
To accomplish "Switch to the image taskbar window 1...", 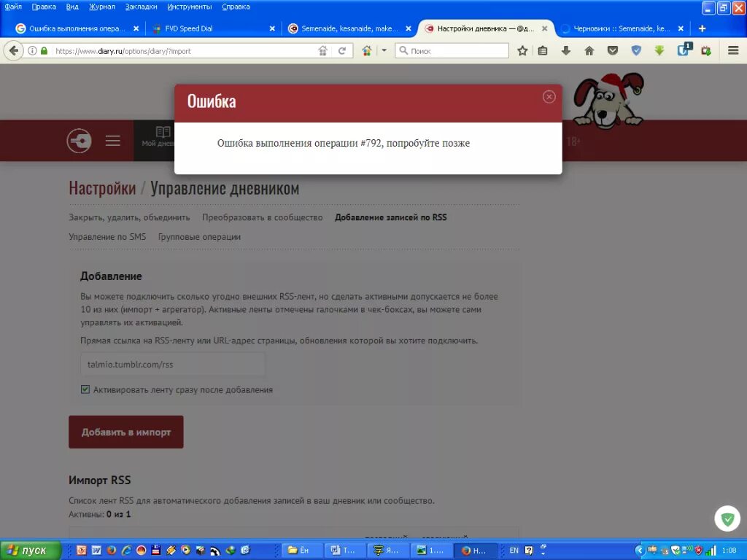I will [x=432, y=551].
